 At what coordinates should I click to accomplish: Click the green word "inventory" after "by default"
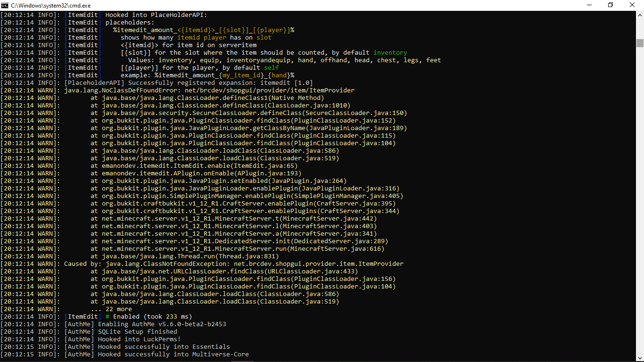(x=390, y=52)
